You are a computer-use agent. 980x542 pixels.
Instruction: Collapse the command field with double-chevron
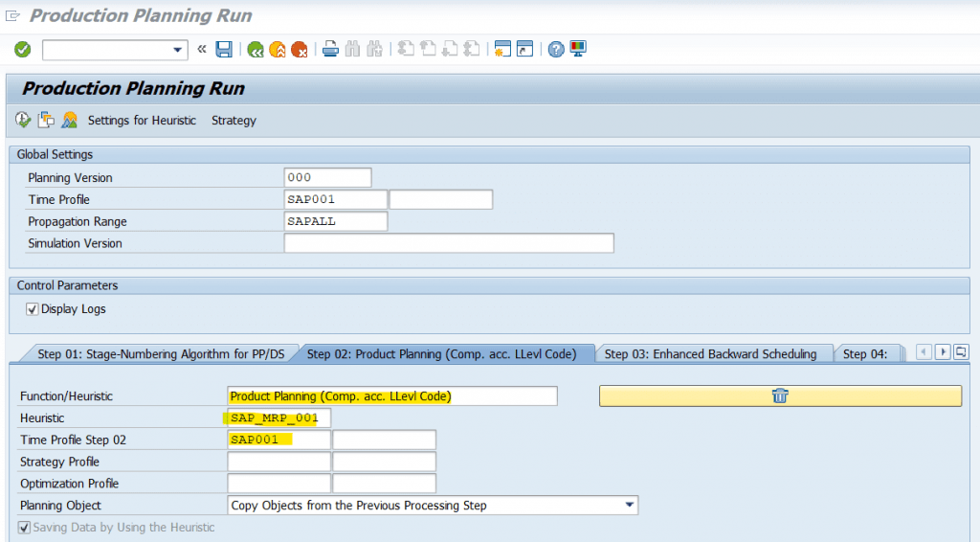click(201, 49)
